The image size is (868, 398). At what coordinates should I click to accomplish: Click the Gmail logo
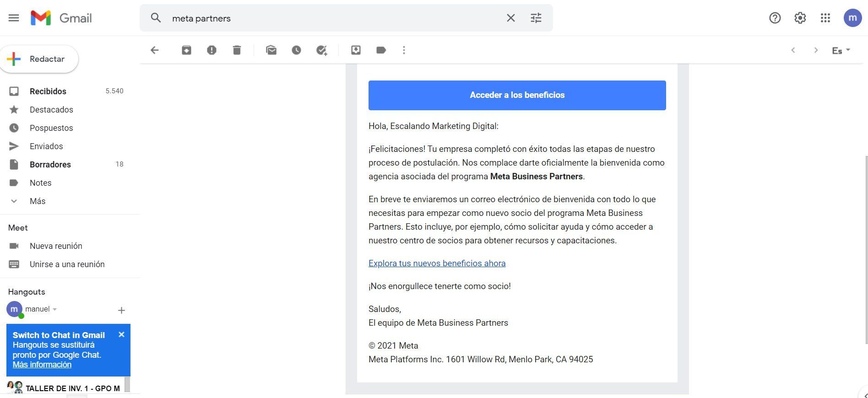click(61, 18)
